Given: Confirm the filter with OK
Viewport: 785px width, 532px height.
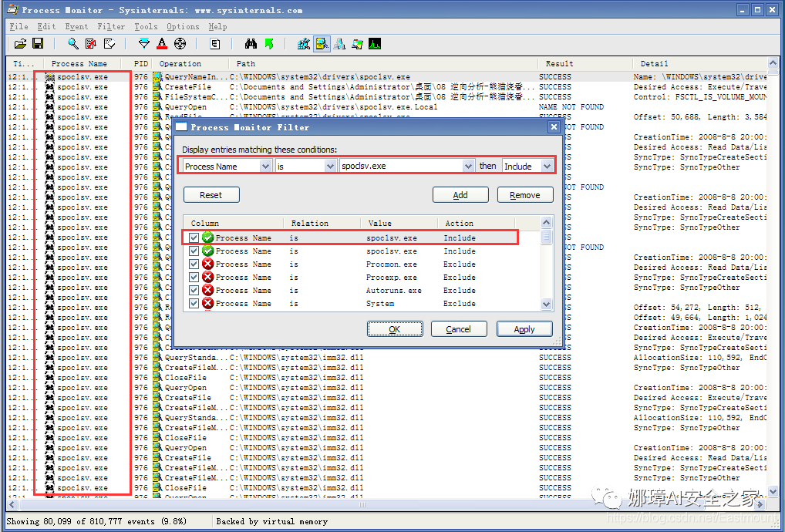Looking at the screenshot, I should 395,329.
